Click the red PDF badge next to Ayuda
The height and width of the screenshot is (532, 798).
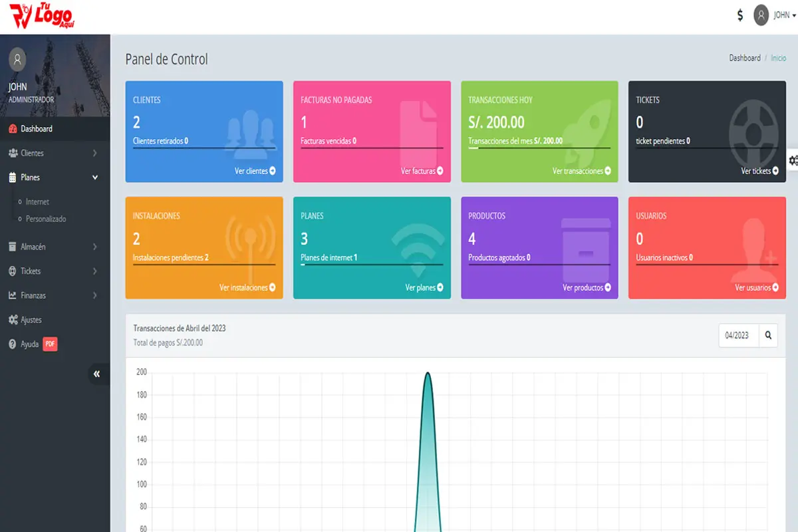(50, 344)
